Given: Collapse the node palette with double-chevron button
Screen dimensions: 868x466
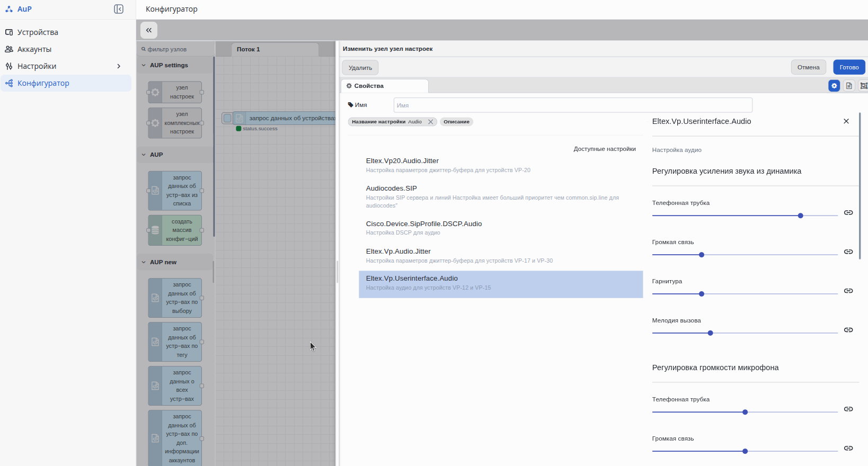Looking at the screenshot, I should coord(149,30).
